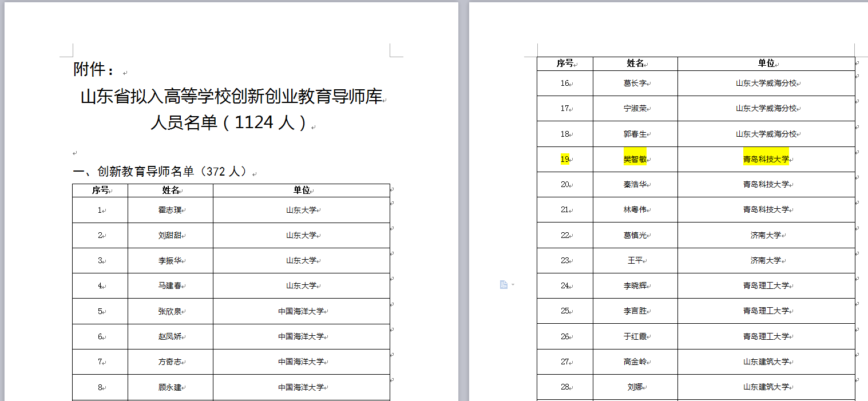Click the name cell 霍志璞
The height and width of the screenshot is (401, 868).
coord(170,210)
